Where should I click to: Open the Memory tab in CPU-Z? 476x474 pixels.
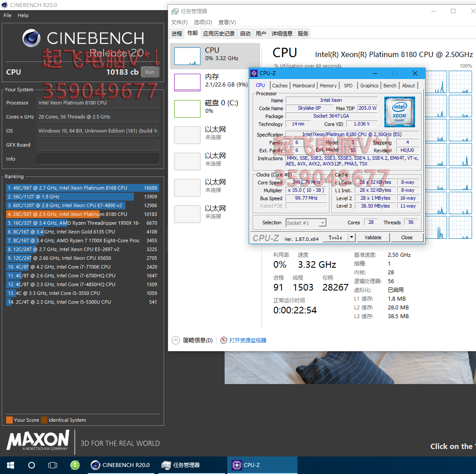click(x=328, y=86)
